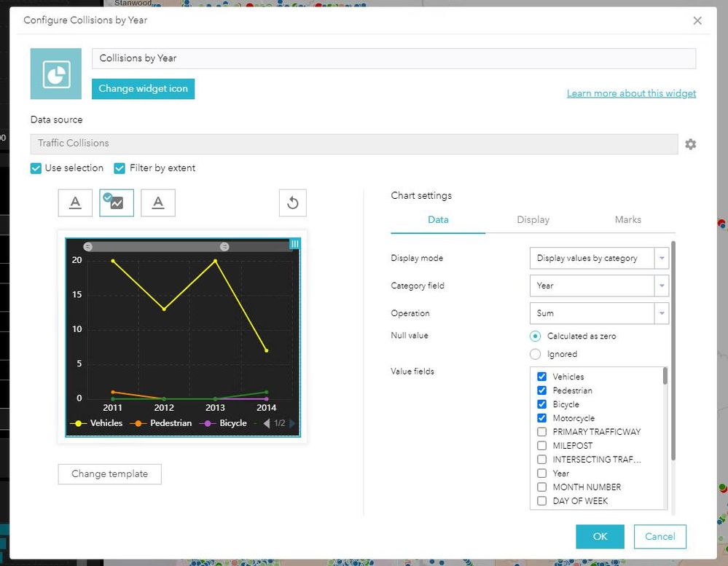
Task: Click the reset layout arrow icon
Action: point(292,203)
